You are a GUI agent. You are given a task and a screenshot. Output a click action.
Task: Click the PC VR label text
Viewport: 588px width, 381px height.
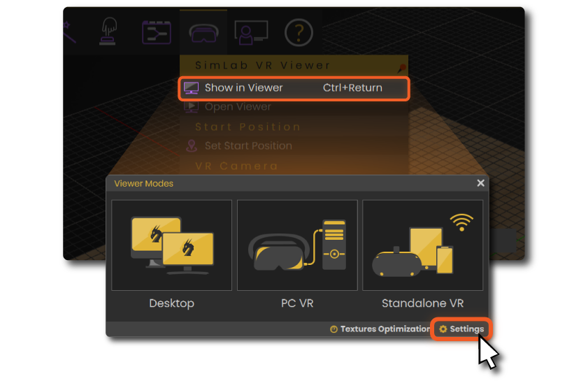[297, 303]
